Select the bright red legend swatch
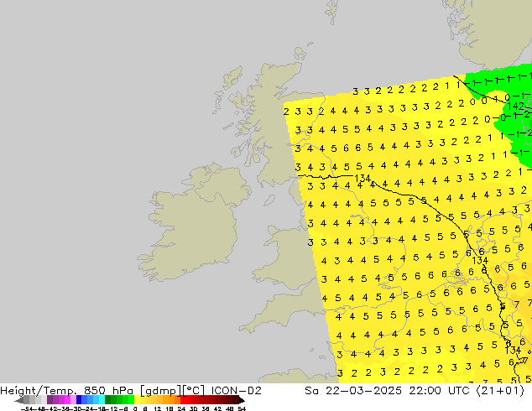 click(x=184, y=400)
